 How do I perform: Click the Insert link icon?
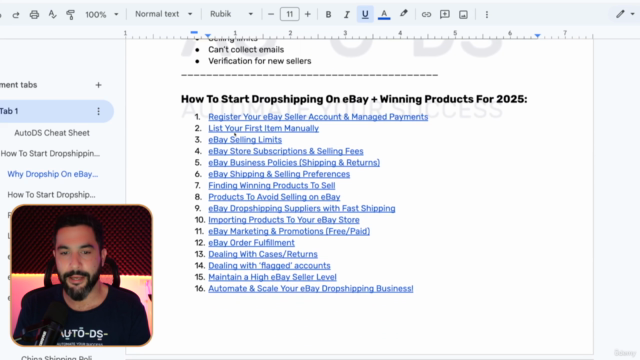click(x=426, y=15)
